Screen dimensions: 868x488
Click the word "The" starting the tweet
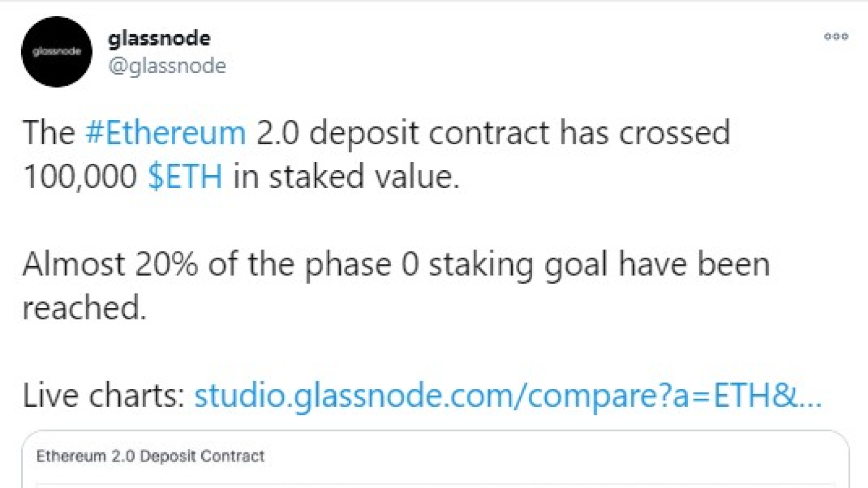click(x=49, y=133)
